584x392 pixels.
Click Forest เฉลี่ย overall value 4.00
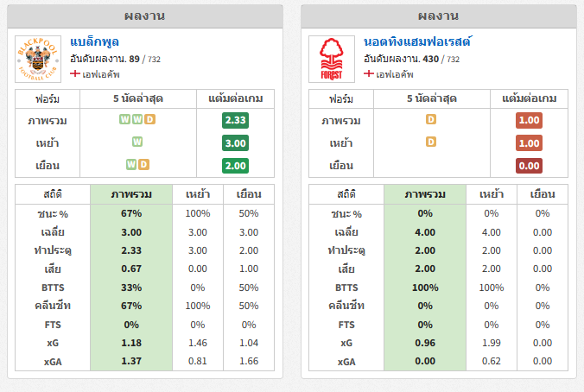(x=425, y=232)
